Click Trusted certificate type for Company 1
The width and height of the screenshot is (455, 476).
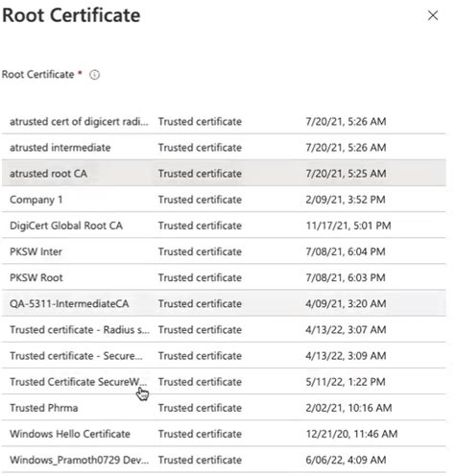(x=200, y=200)
